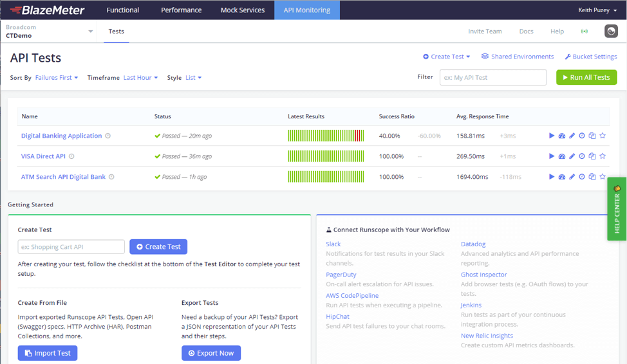Open the user avatar icon at top right

pyautogui.click(x=611, y=31)
